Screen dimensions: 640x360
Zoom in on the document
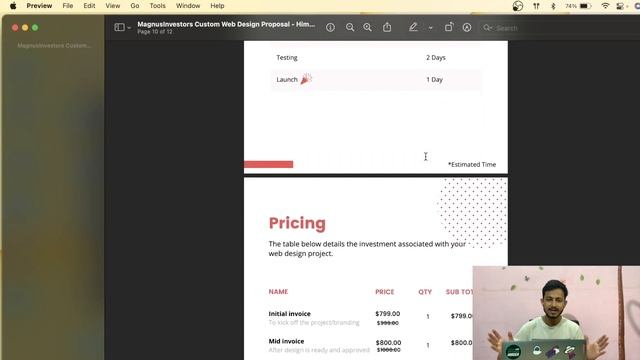[367, 27]
